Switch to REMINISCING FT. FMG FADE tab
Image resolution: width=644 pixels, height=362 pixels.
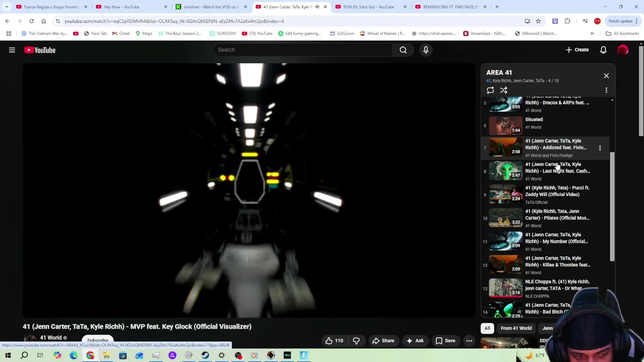click(450, 7)
